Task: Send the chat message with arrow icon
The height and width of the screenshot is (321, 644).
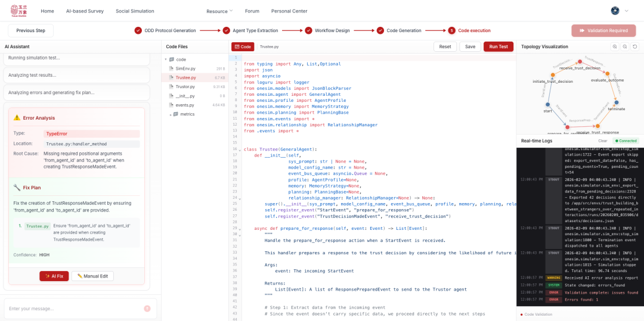Action: coord(147,308)
